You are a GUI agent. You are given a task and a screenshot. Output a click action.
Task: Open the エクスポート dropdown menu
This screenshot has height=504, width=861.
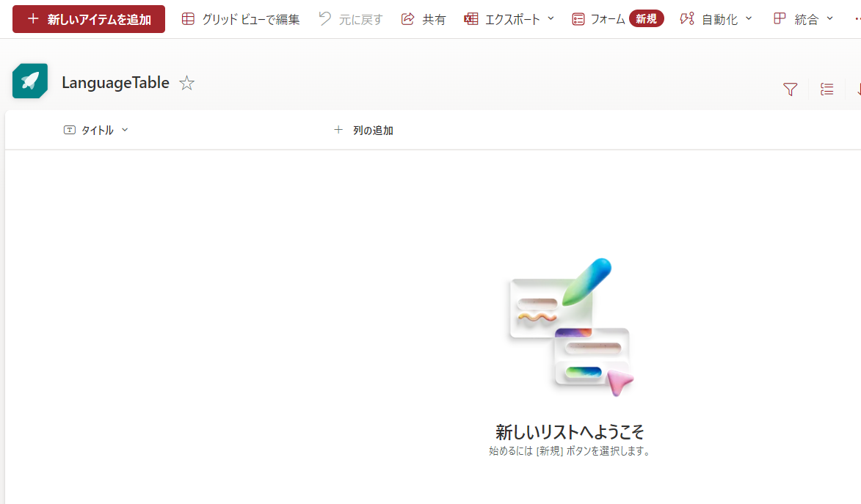[x=509, y=19]
